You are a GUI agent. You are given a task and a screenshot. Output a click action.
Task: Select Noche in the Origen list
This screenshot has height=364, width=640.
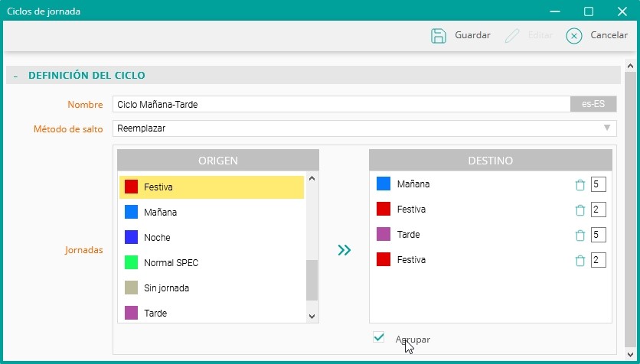click(211, 238)
